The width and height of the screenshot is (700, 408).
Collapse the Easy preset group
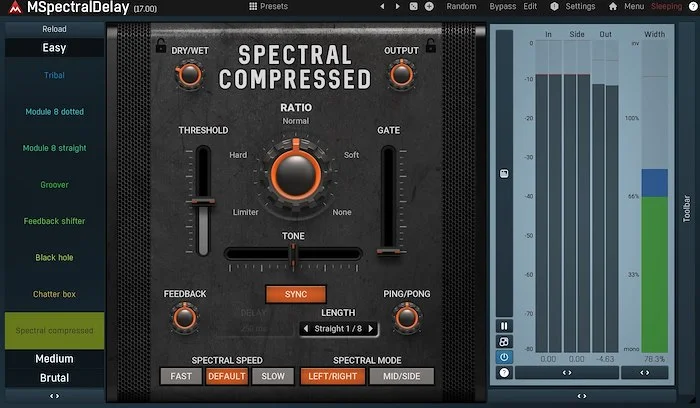pyautogui.click(x=54, y=48)
